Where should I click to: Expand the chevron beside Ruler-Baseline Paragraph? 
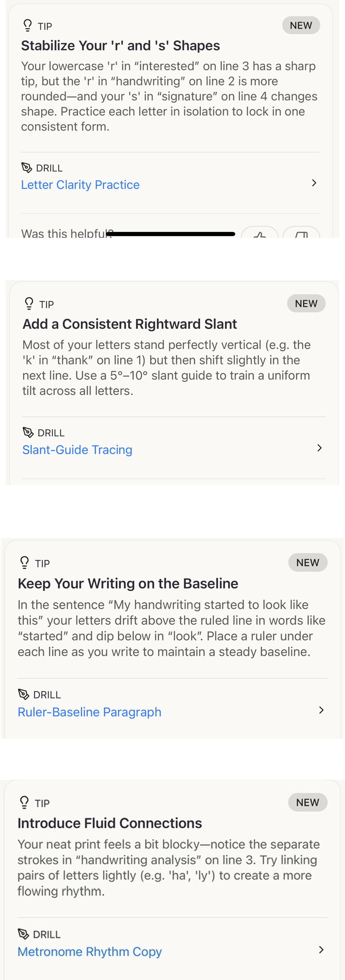coord(321,710)
